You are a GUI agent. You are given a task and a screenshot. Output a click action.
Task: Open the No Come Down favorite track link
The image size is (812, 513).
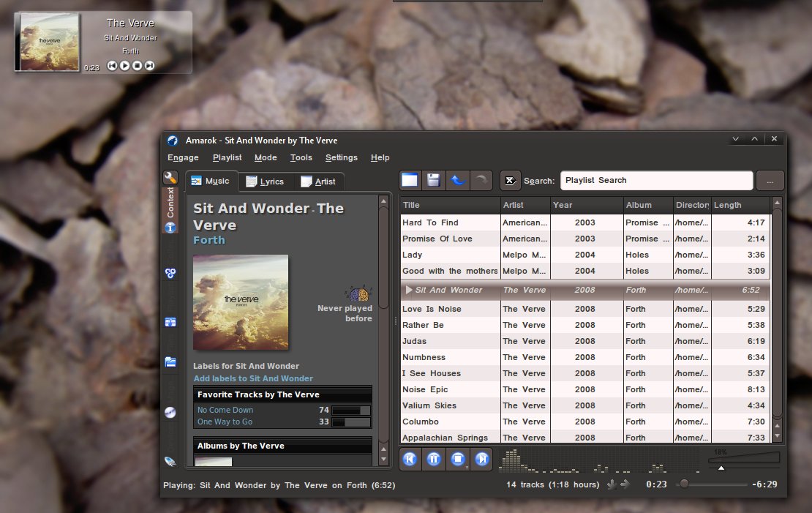point(225,410)
